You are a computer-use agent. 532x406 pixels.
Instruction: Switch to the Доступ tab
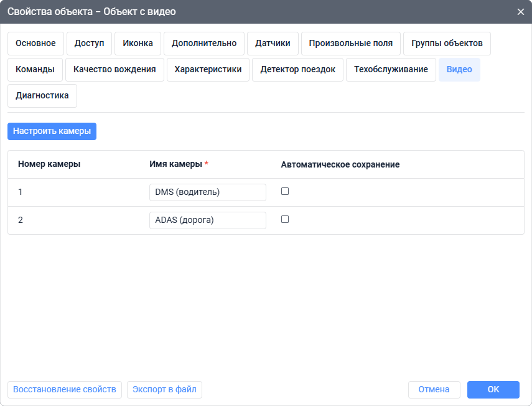pos(89,44)
